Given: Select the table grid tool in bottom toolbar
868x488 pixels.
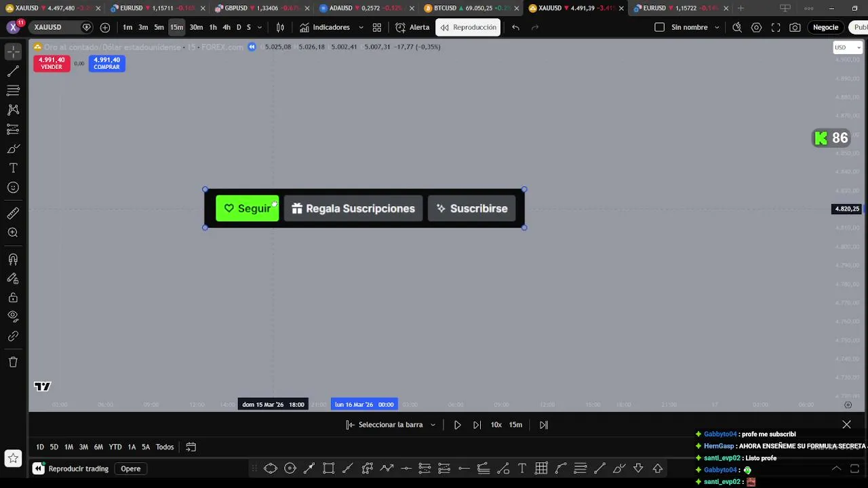Looking at the screenshot, I should click(x=541, y=468).
